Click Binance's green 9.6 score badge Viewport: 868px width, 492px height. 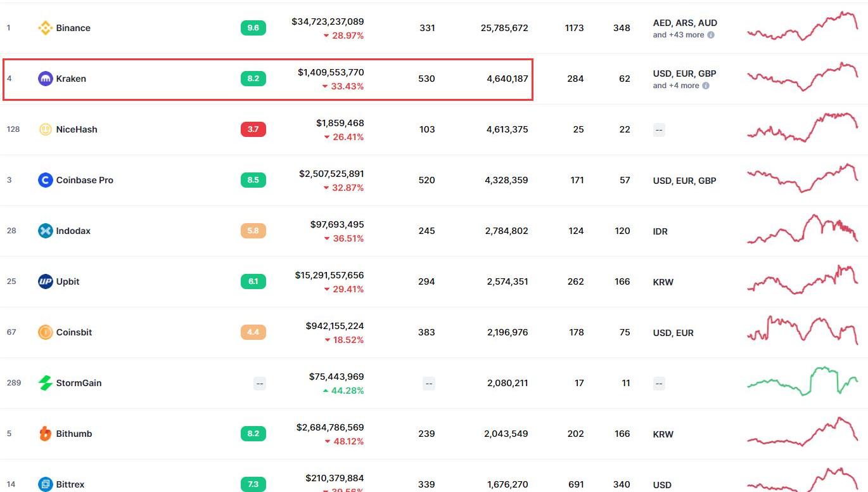253,28
